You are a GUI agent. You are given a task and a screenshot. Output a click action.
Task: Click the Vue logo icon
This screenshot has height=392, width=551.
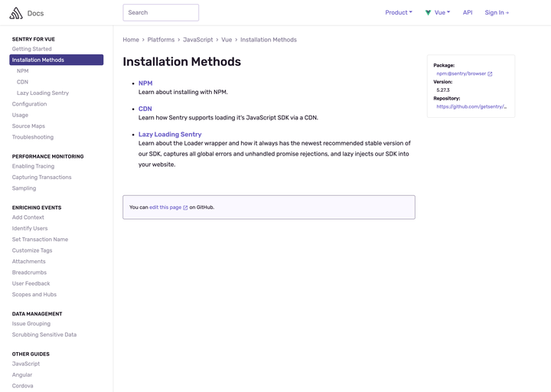pyautogui.click(x=429, y=13)
